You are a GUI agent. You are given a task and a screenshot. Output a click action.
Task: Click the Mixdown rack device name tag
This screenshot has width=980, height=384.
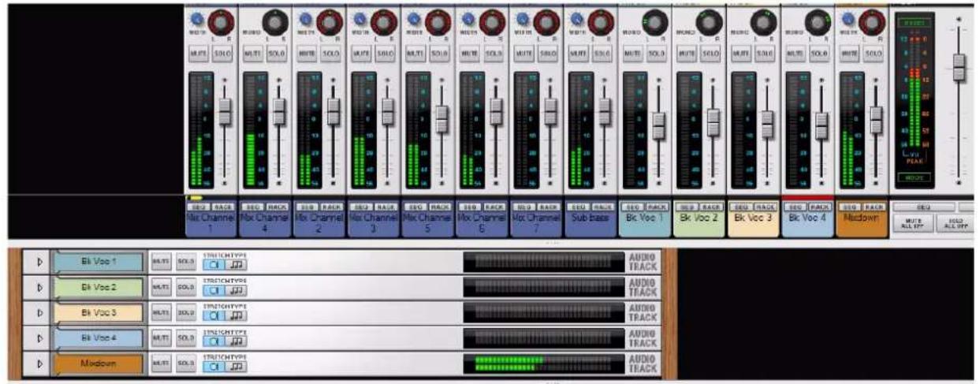pyautogui.click(x=99, y=364)
